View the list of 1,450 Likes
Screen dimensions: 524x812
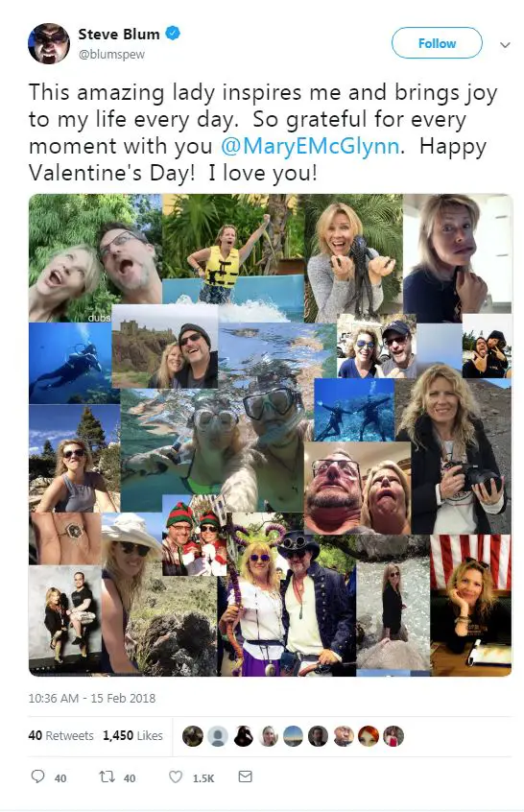coord(132,735)
